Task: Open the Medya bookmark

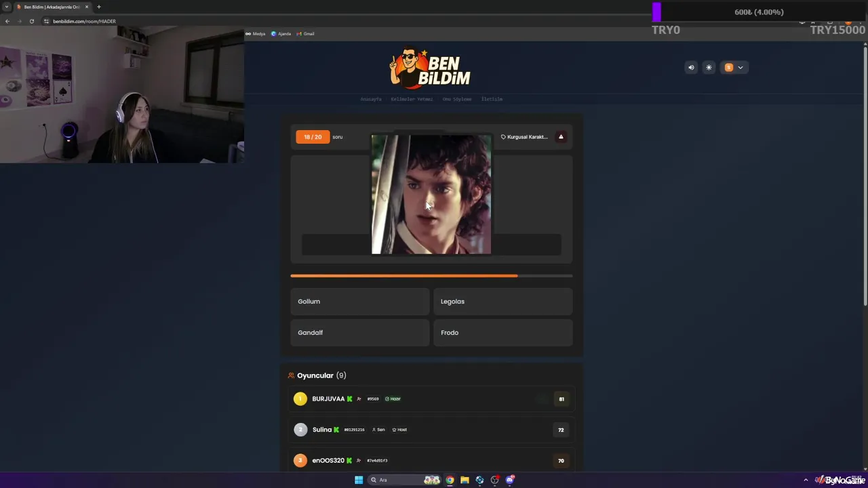Action: (256, 34)
